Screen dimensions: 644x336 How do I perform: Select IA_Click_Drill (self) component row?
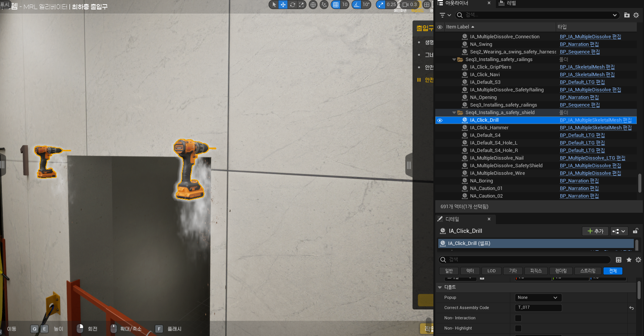click(536, 243)
